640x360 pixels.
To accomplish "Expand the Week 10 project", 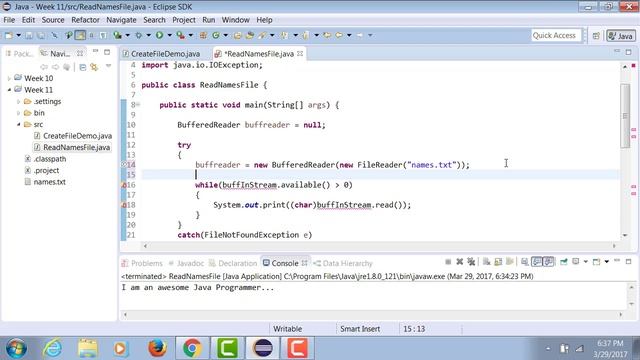I will (x=9, y=78).
